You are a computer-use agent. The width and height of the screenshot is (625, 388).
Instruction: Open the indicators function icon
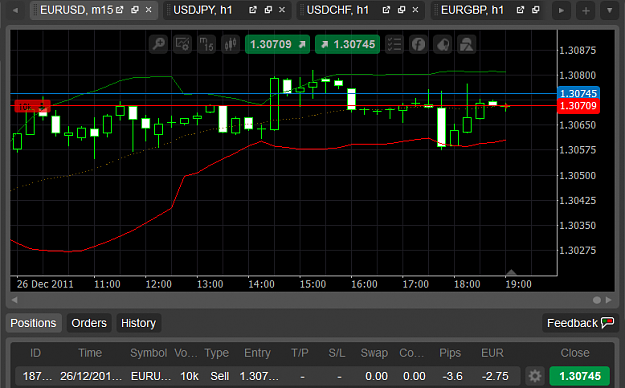418,44
